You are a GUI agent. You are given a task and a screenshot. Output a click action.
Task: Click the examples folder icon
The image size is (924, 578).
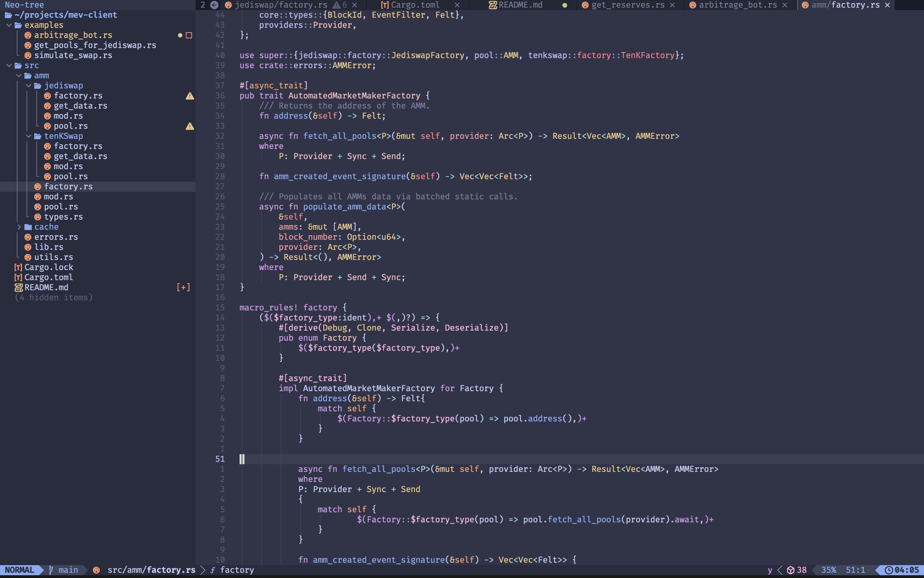[18, 25]
